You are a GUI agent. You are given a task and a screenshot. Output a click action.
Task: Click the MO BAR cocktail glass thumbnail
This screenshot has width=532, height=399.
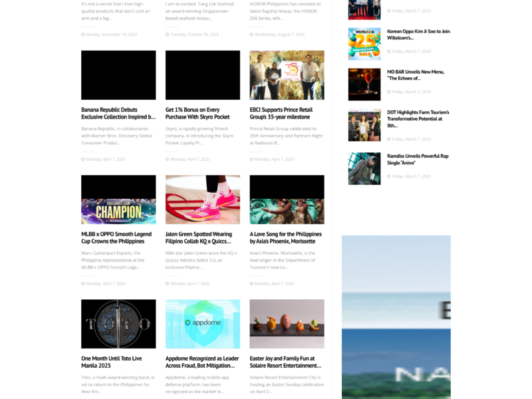tap(364, 84)
